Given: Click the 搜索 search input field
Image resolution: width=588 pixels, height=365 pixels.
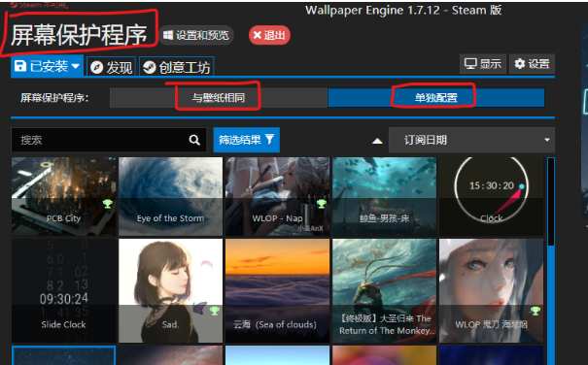Looking at the screenshot, I should [x=109, y=140].
